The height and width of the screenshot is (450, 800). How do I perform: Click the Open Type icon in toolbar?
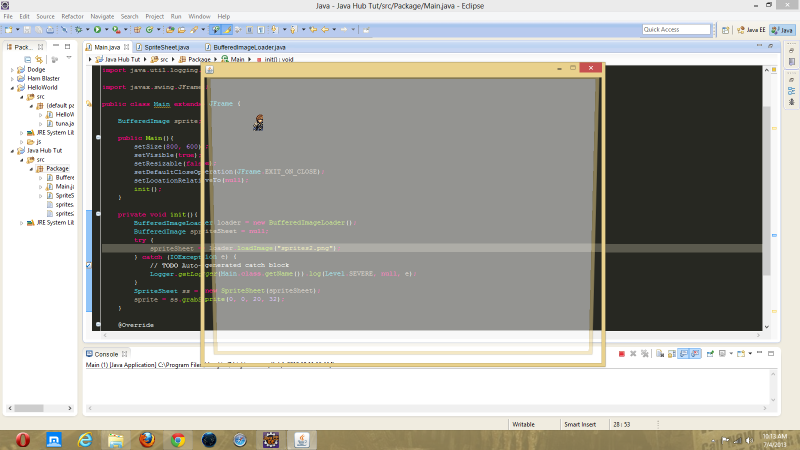tap(170, 30)
